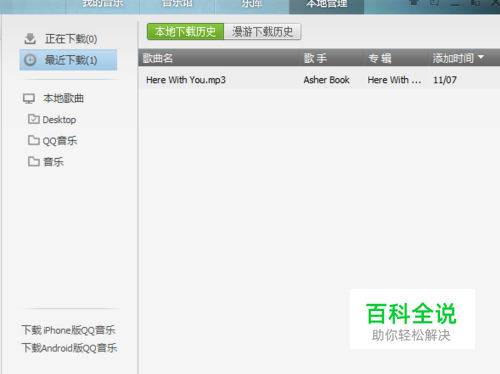The height and width of the screenshot is (374, 500).
Task: Click the checked folder icon beside Desktop
Action: (34, 119)
